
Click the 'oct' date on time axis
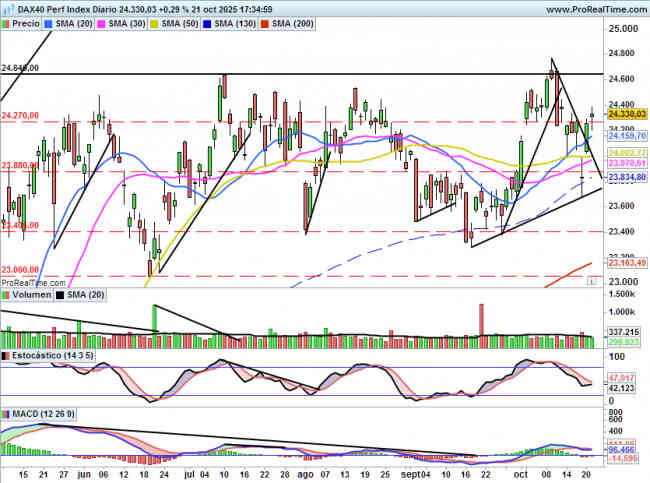tap(521, 475)
